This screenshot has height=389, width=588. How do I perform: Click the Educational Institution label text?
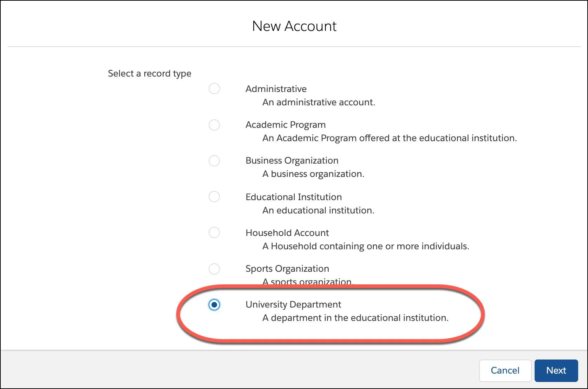click(x=293, y=197)
